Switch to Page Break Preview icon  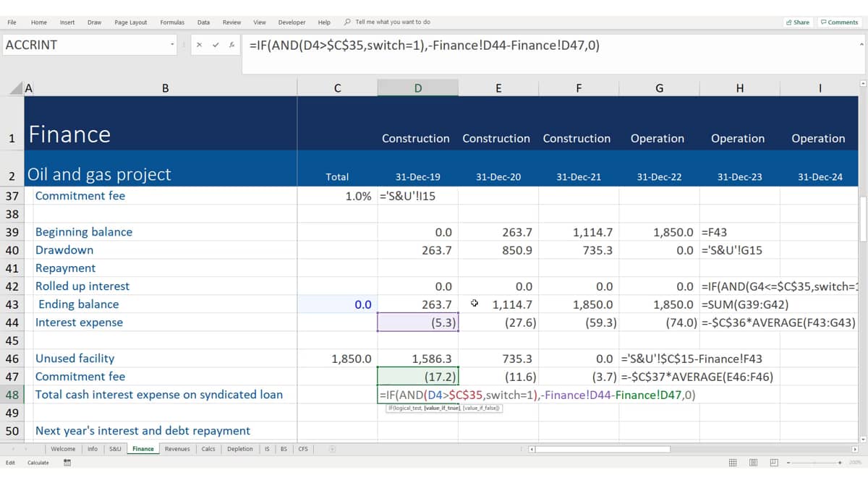[773, 463]
